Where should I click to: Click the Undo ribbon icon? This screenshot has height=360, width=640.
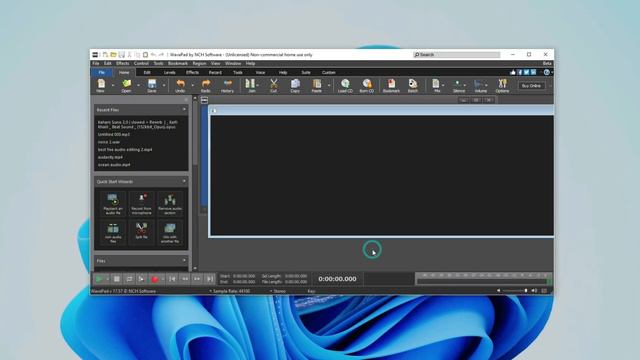[180, 85]
